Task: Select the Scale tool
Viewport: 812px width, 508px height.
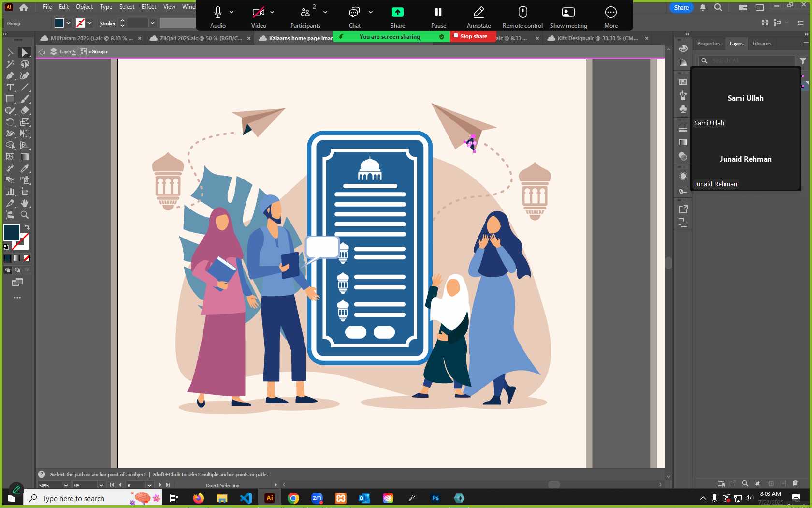Action: (25, 122)
